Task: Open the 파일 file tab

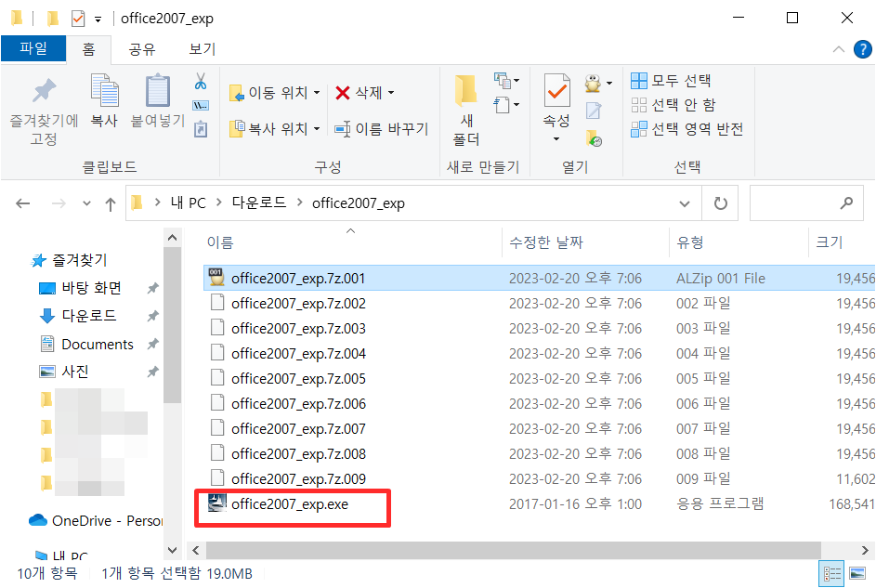Action: [x=33, y=48]
